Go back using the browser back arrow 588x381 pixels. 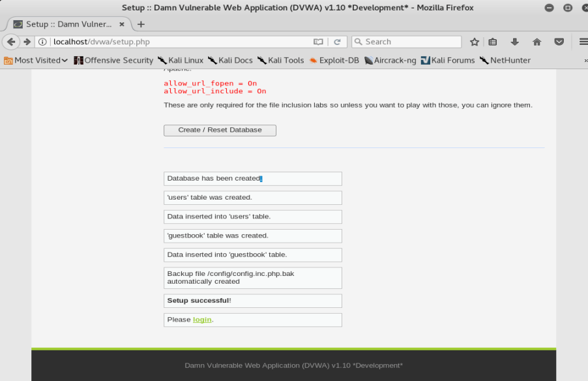pyautogui.click(x=11, y=42)
